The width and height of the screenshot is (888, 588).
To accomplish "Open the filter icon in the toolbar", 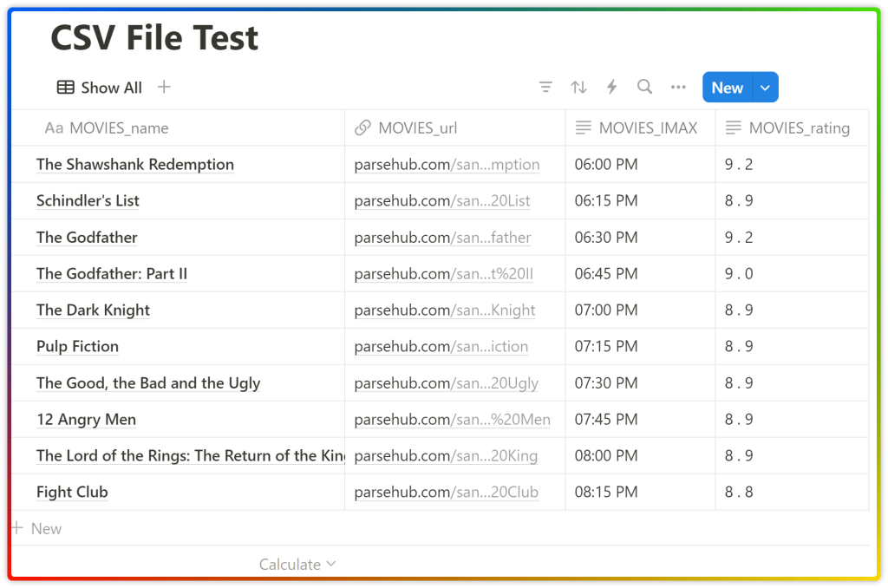I will pos(545,88).
